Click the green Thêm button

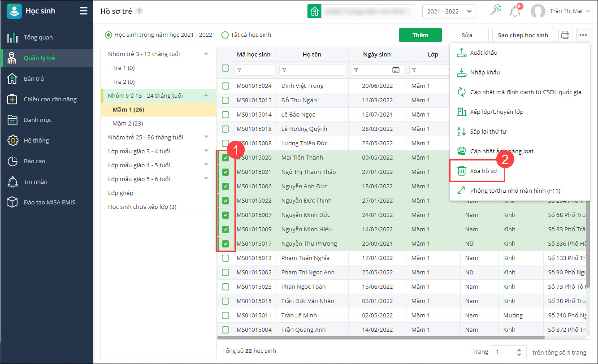(x=420, y=35)
